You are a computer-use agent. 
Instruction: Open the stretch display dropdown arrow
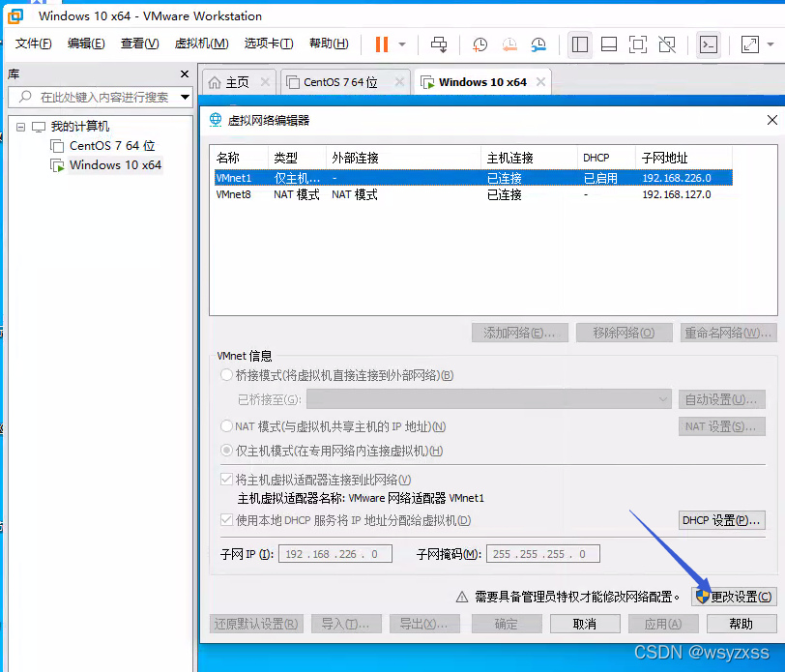pyautogui.click(x=770, y=44)
